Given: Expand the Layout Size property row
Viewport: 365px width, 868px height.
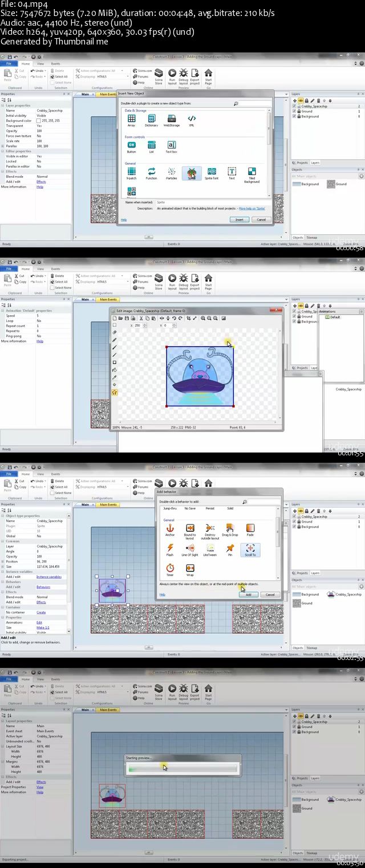Looking at the screenshot, I should (x=3, y=746).
